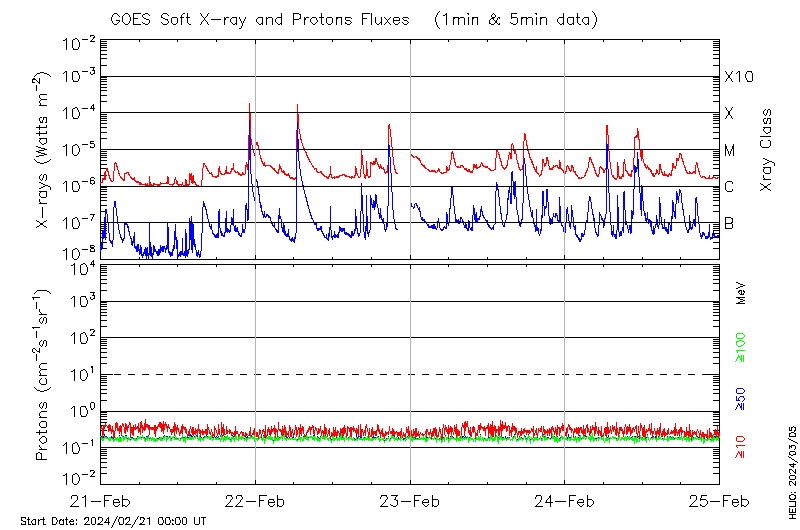Click the 23-Feb date label
The height and width of the screenshot is (530, 800).
(410, 501)
